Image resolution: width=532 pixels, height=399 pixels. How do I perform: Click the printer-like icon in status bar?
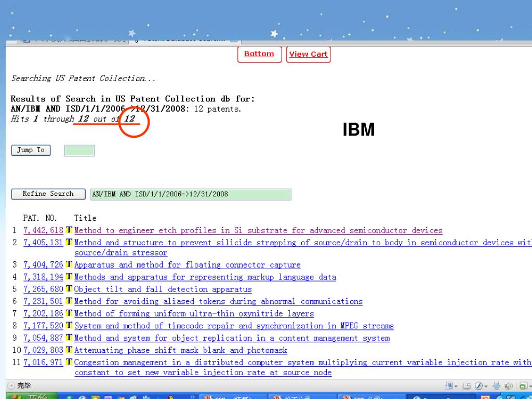pos(467,386)
